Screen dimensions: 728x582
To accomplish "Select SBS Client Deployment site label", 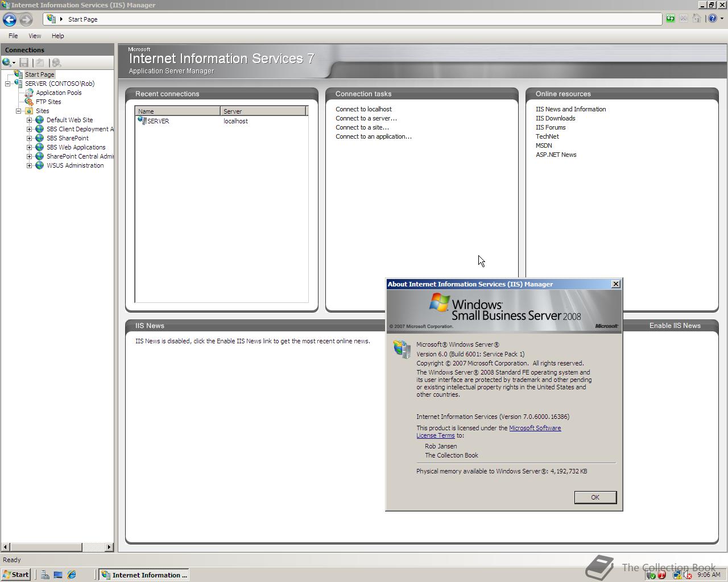I will [x=80, y=129].
